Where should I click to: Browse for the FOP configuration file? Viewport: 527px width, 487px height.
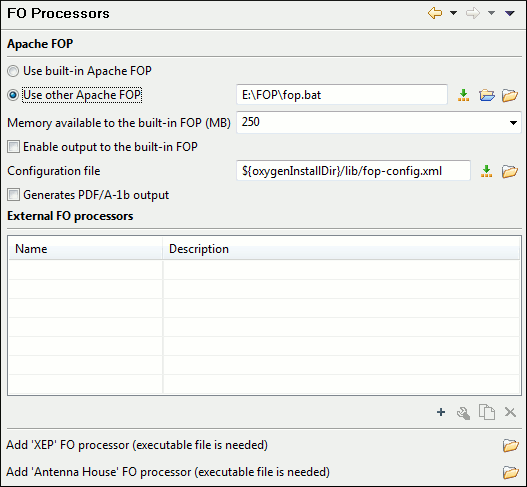510,171
